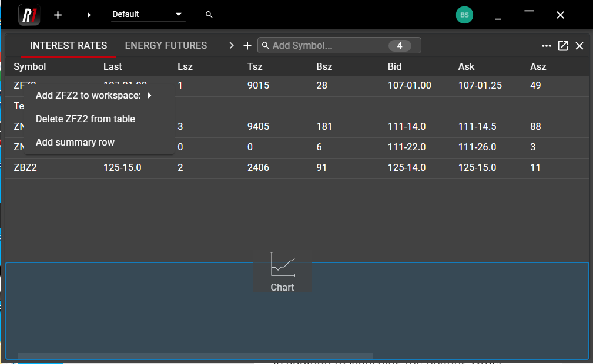Click the Last column header
Image resolution: width=593 pixels, height=364 pixels.
tap(113, 66)
